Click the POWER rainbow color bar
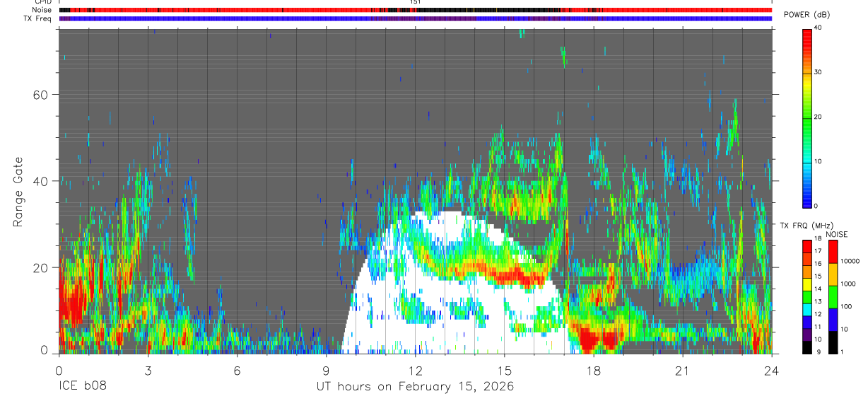The width and height of the screenshot is (868, 401). (807, 117)
